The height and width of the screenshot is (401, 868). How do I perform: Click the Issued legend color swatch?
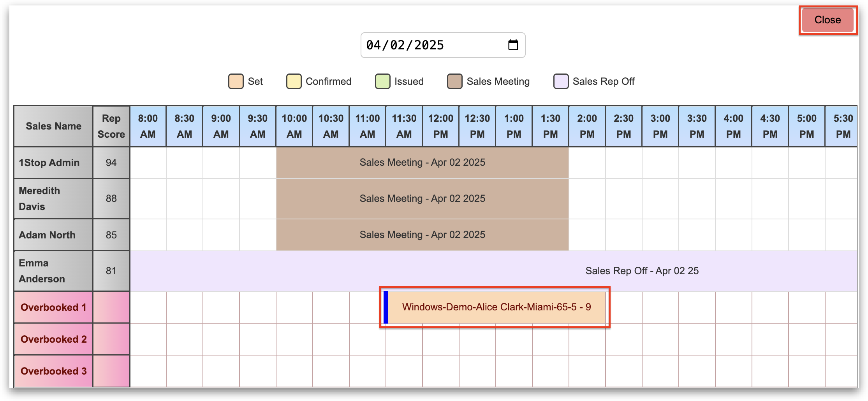click(x=382, y=81)
